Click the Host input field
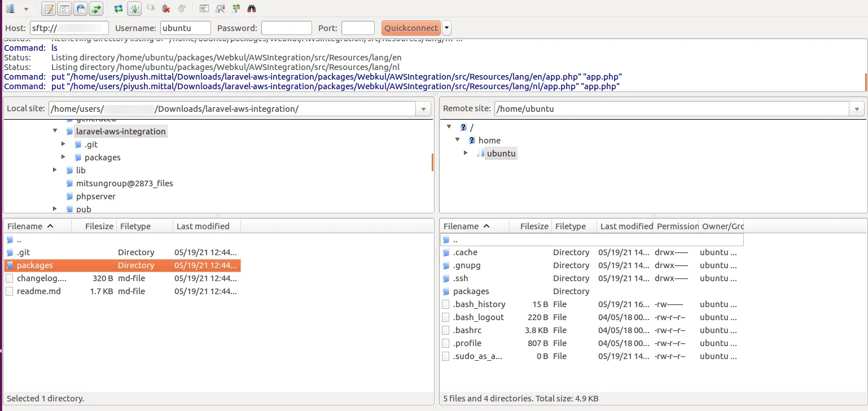Image resolution: width=868 pixels, height=411 pixels. [x=69, y=28]
